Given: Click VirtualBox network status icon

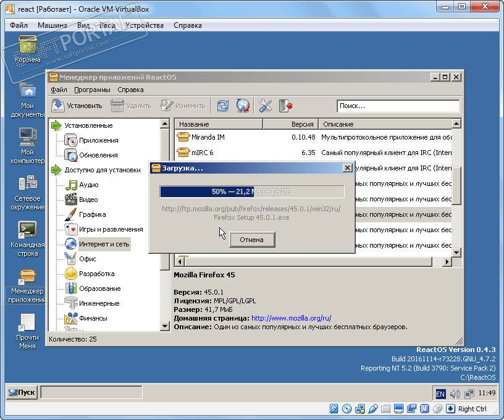Looking at the screenshot, I should click(359, 409).
